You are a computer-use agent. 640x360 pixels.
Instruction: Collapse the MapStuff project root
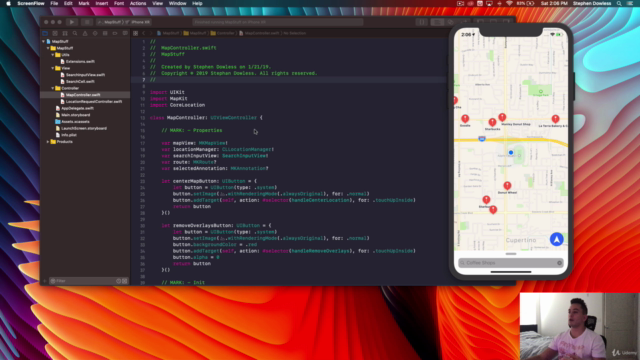tap(43, 42)
